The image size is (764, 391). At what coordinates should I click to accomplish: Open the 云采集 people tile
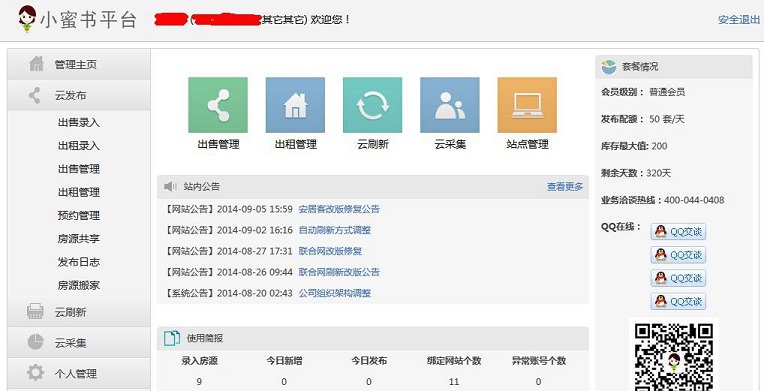click(x=450, y=105)
